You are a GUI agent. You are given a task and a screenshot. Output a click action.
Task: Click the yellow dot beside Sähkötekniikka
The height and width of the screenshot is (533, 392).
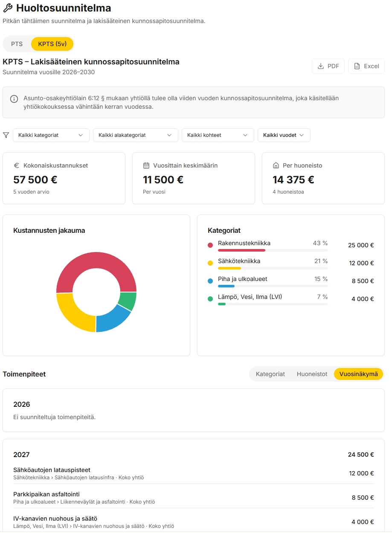coord(210,263)
